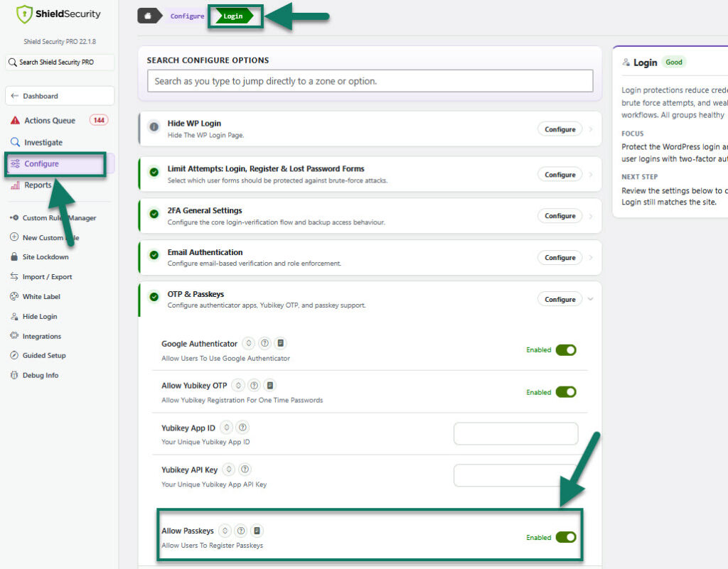Click Configure button for OTP & Passkeys
The height and width of the screenshot is (569, 728).
560,299
